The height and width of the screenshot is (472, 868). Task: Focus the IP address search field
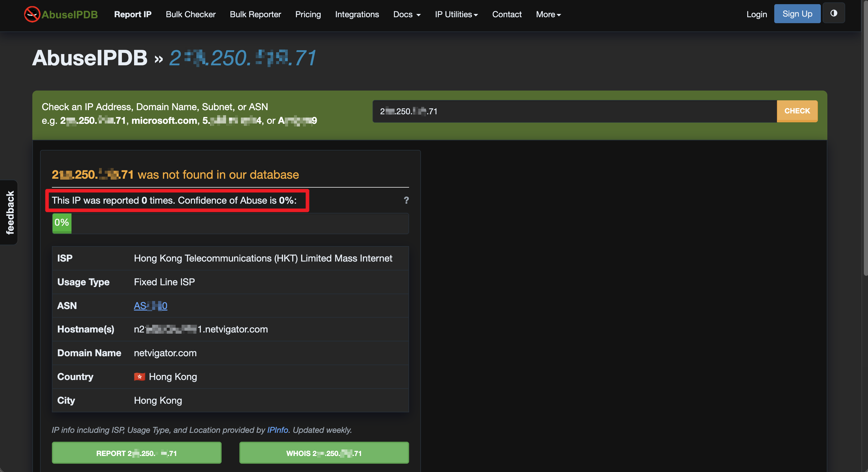coord(575,111)
